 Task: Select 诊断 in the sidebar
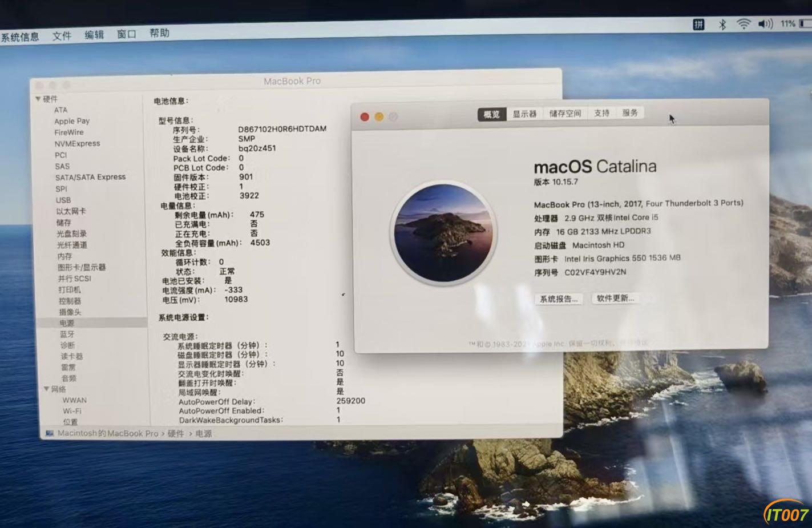pyautogui.click(x=68, y=345)
